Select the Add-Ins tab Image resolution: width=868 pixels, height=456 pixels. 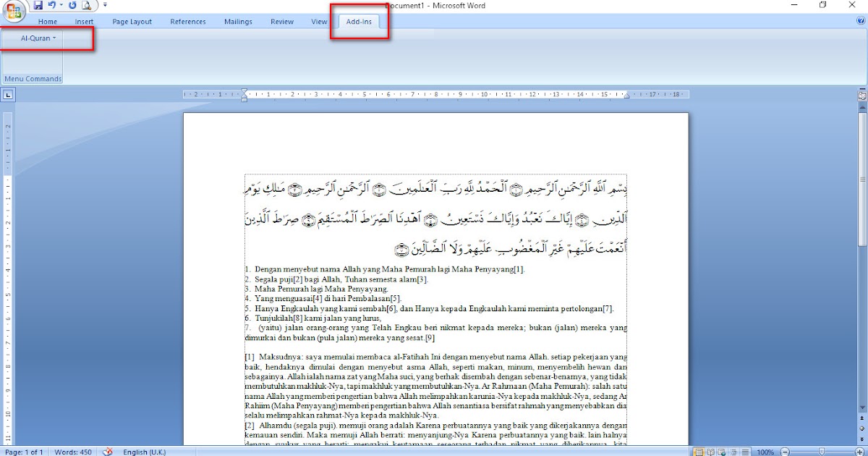point(359,22)
